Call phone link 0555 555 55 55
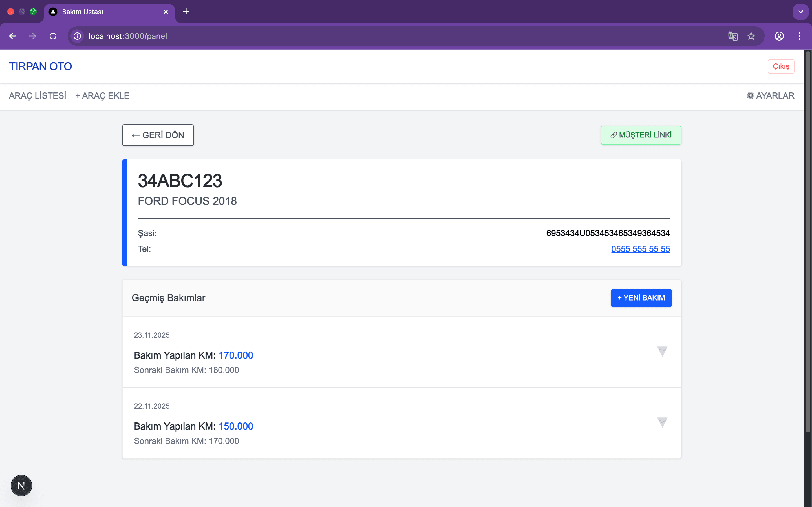Screen dimensions: 812x507 (640, 249)
